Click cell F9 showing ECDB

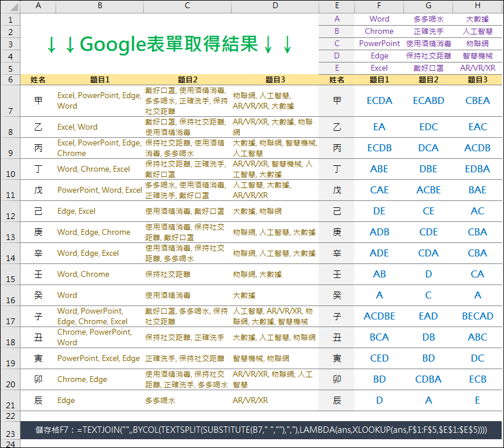pyautogui.click(x=379, y=148)
